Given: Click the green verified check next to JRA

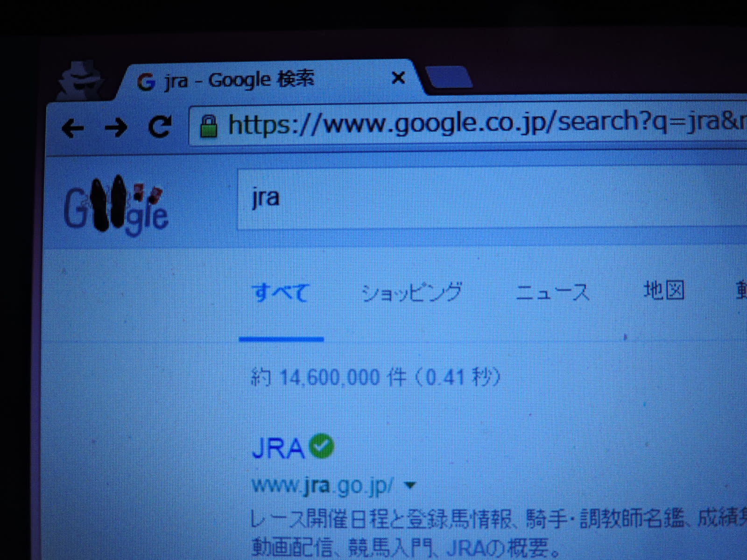Looking at the screenshot, I should pyautogui.click(x=322, y=446).
